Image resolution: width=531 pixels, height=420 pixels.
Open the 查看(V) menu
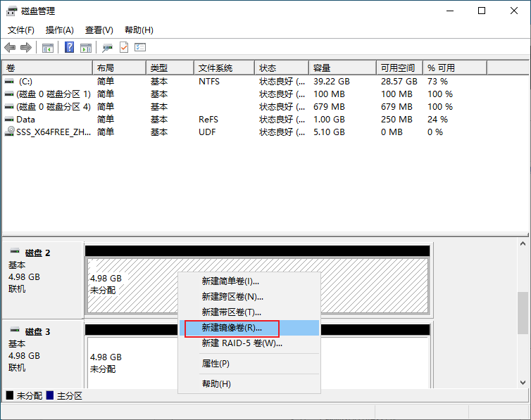pyautogui.click(x=99, y=30)
